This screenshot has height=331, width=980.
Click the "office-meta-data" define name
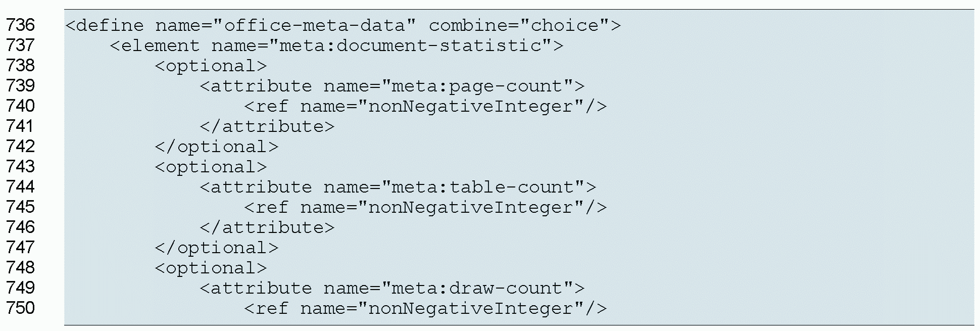[x=315, y=25]
